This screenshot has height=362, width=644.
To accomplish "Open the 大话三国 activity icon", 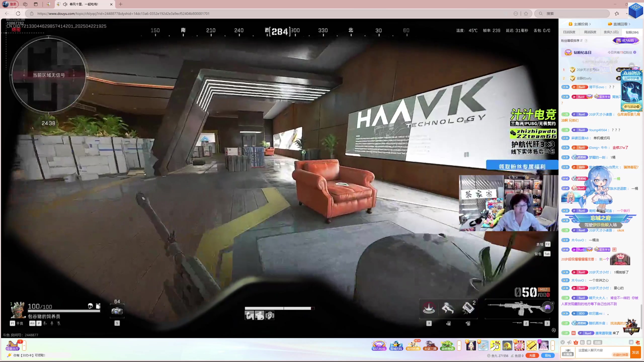I will click(x=430, y=346).
